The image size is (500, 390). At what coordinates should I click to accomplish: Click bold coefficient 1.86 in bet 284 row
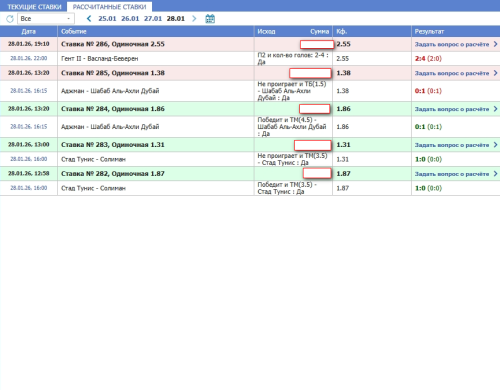(x=343, y=109)
